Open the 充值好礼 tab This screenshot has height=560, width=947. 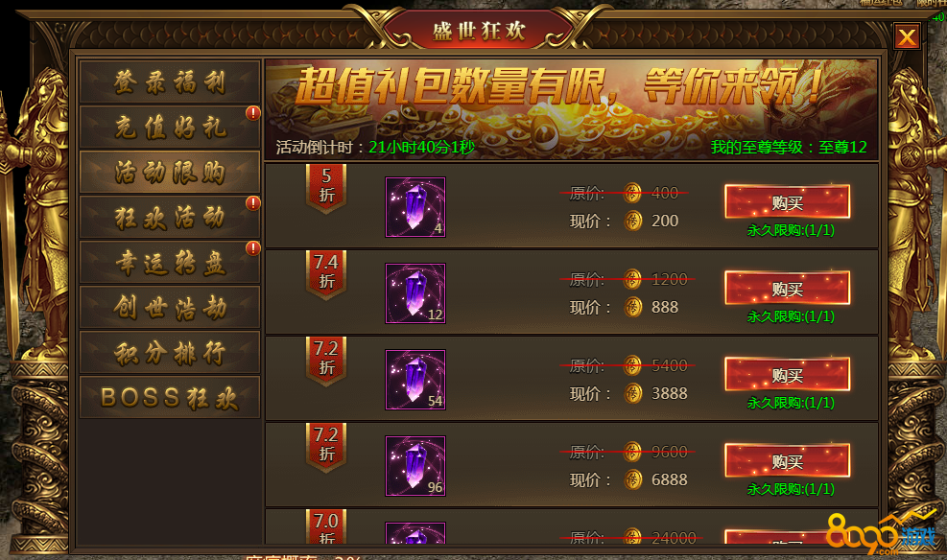(170, 127)
